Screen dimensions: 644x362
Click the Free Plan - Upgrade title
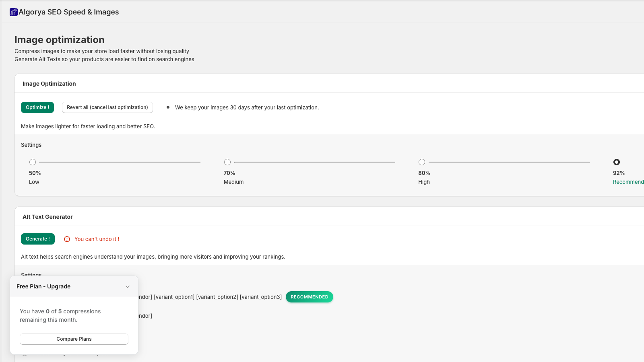[x=43, y=286]
